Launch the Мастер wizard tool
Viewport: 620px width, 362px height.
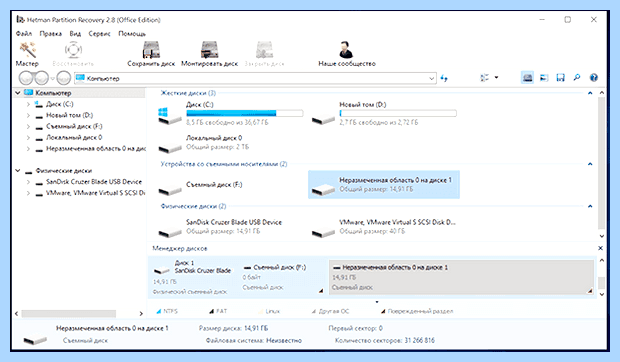pos(27,54)
